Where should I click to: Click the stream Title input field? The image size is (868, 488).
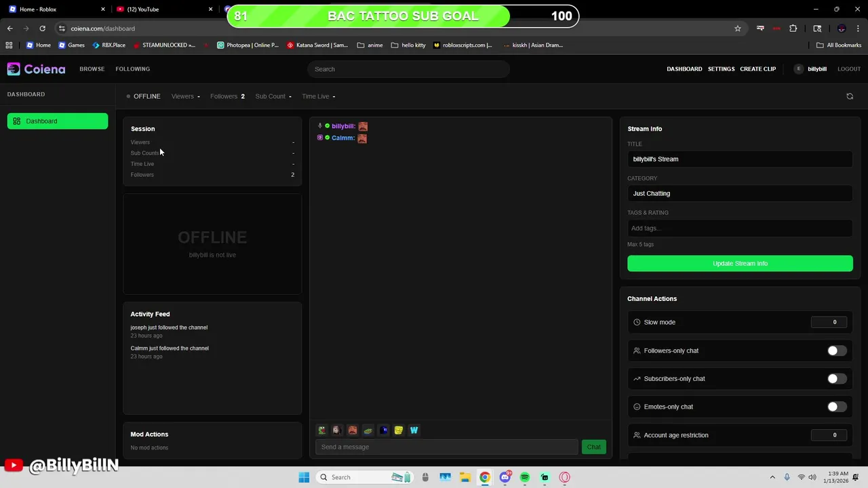(740, 159)
